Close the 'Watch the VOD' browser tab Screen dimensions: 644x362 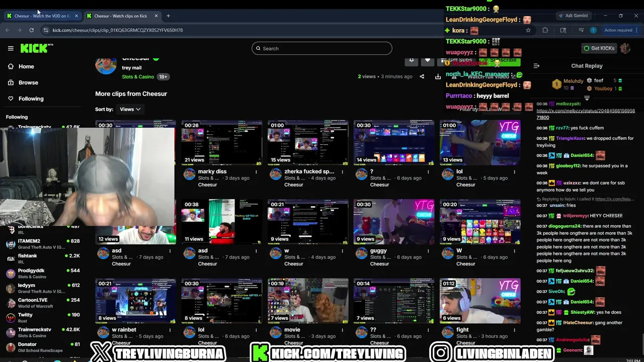tap(76, 16)
